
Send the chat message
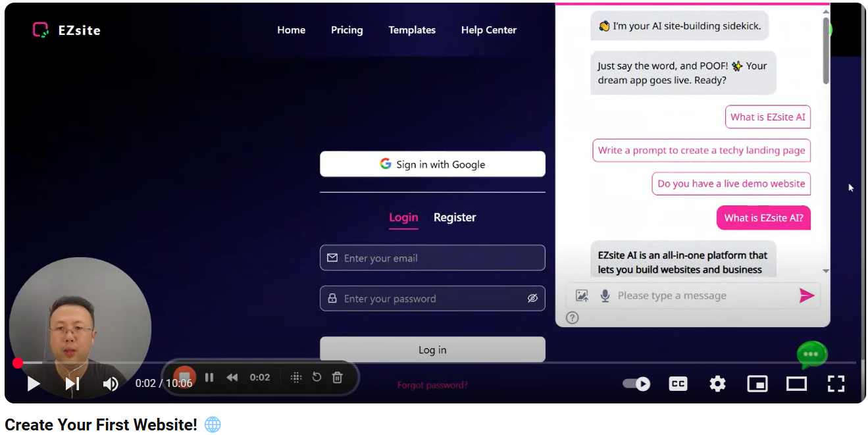point(807,295)
